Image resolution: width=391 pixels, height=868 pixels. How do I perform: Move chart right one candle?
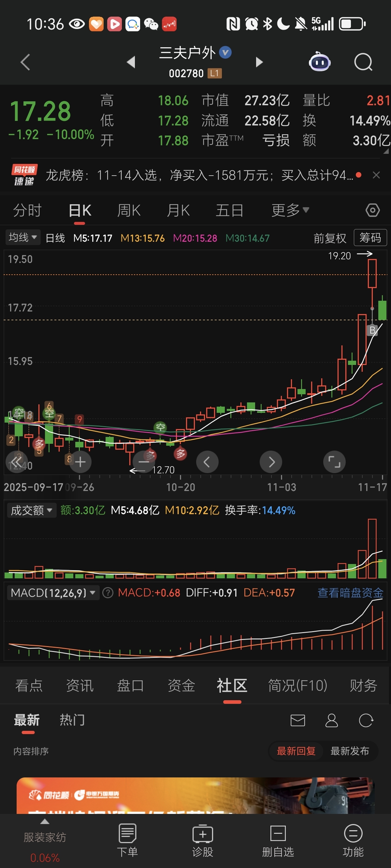coord(271,462)
